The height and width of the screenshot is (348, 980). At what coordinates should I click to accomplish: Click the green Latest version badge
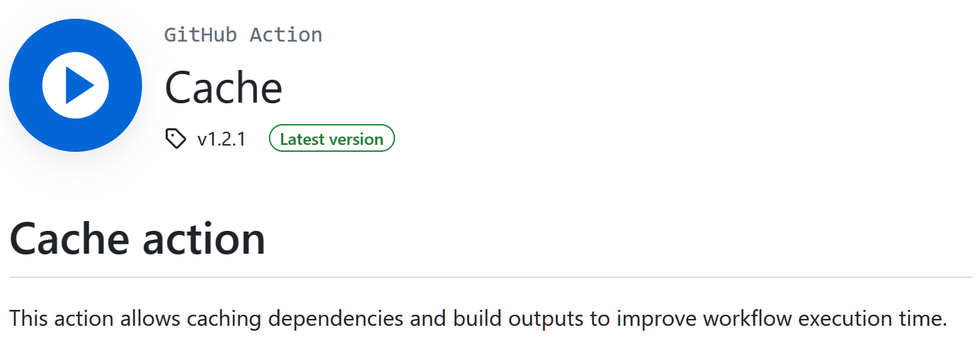coord(331,139)
